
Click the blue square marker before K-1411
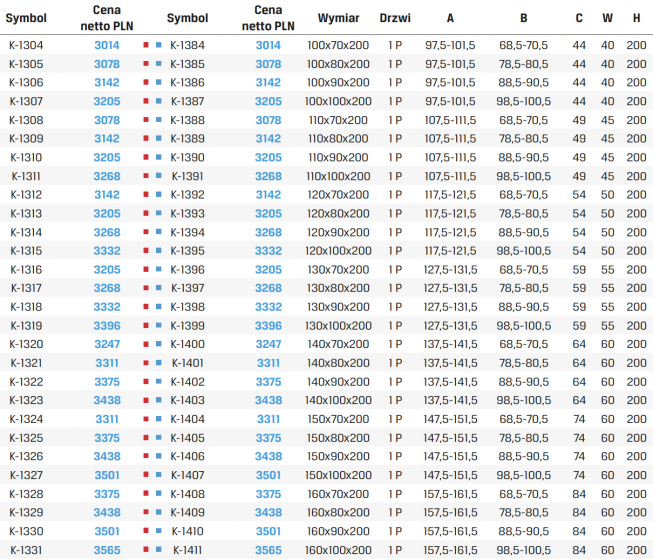click(x=159, y=550)
